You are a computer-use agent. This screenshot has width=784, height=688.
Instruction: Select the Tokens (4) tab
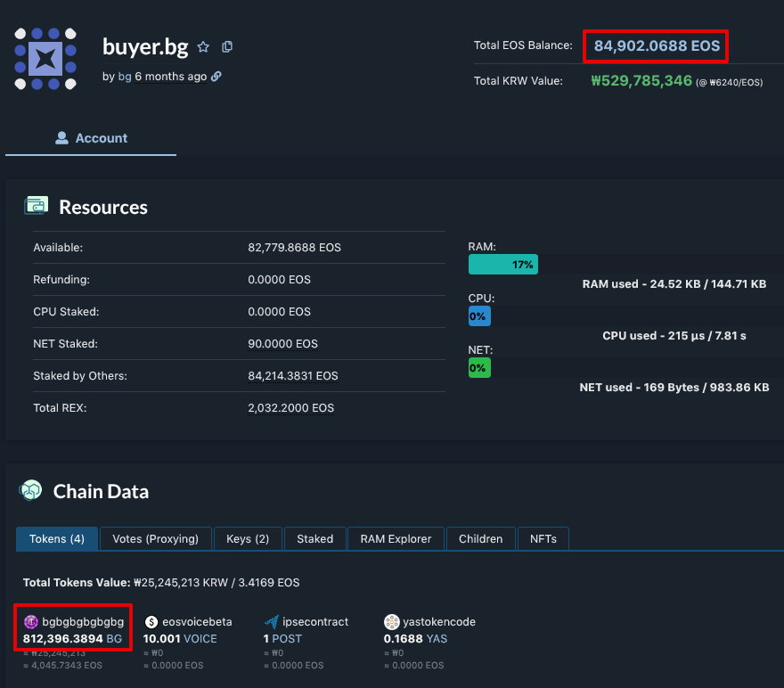[x=57, y=538]
